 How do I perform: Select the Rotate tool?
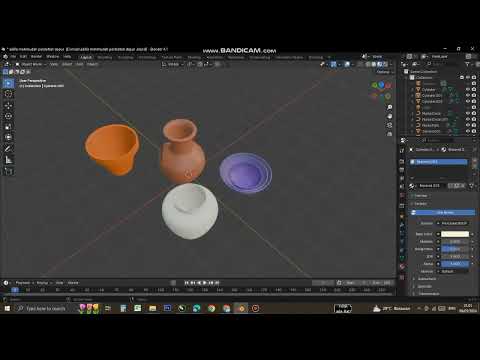pyautogui.click(x=8, y=116)
